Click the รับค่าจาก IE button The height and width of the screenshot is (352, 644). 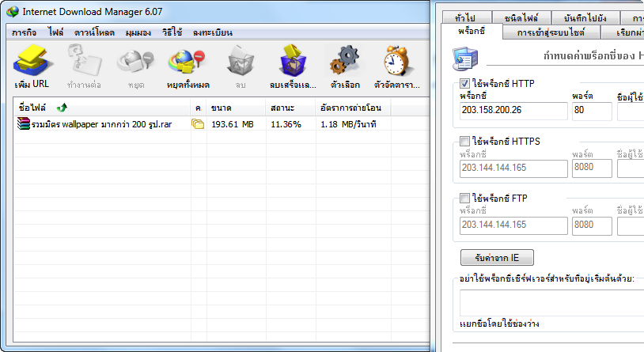pos(497,258)
